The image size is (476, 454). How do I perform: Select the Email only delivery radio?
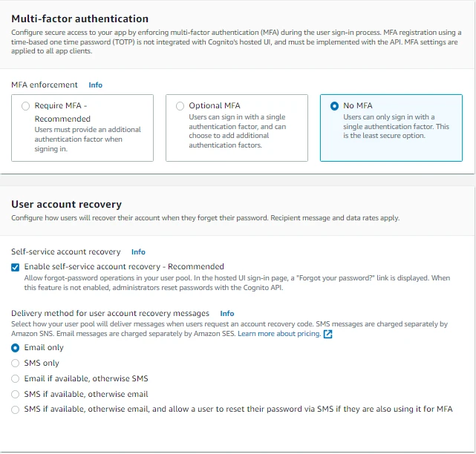(16, 347)
